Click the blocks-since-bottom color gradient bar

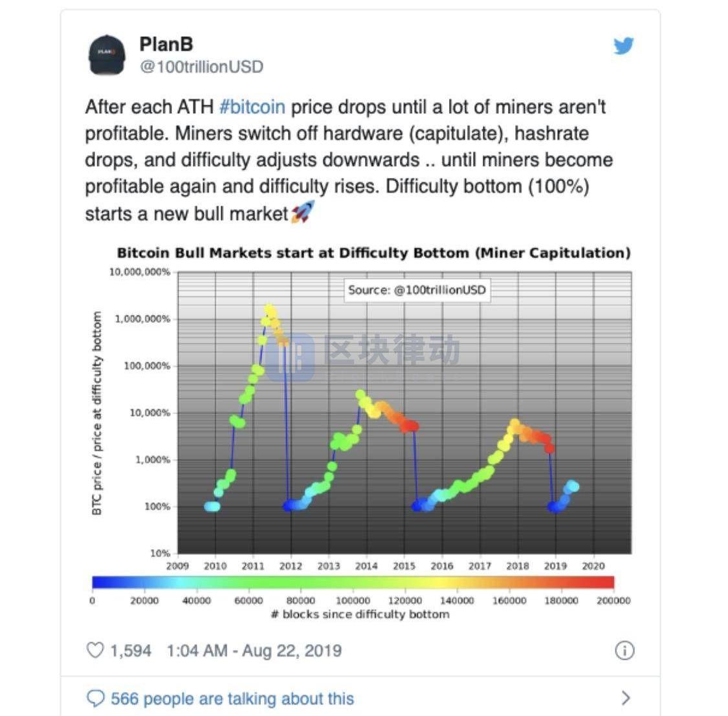tap(353, 582)
